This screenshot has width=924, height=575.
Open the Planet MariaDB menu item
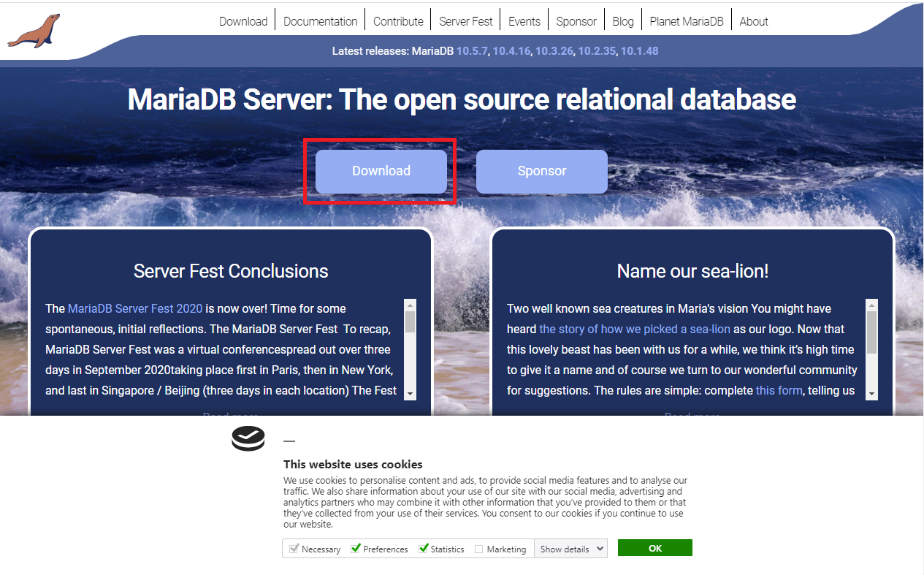tap(687, 21)
